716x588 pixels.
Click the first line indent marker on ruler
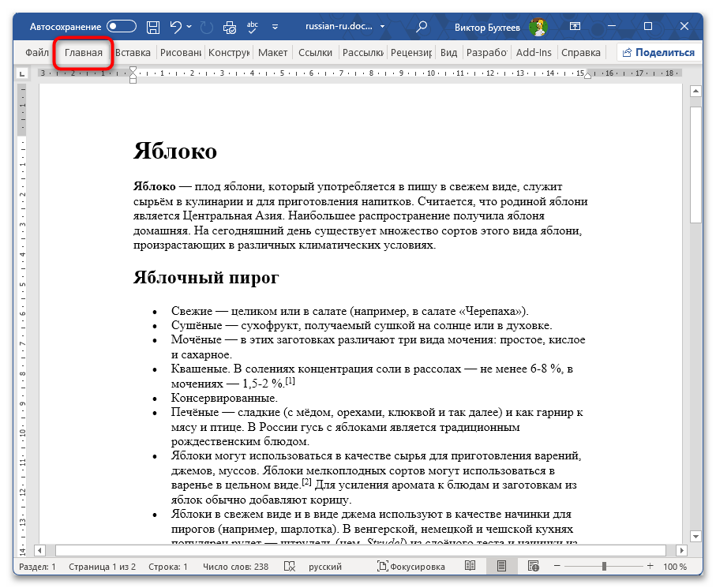click(x=133, y=70)
